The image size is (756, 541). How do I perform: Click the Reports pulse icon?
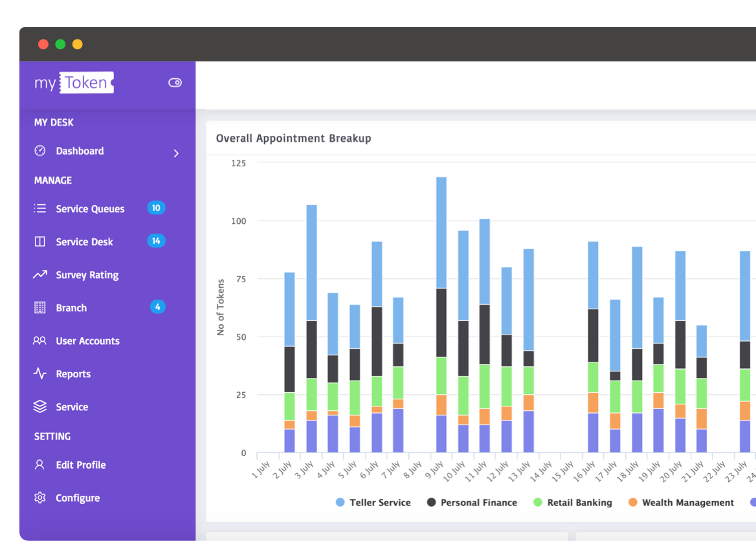coord(40,373)
